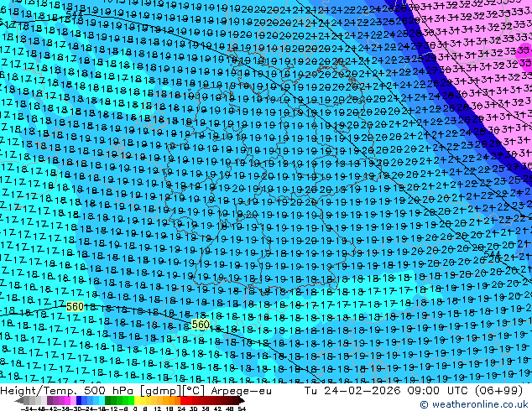
Task: Click the yellow 560 contour label on left
Action: [x=75, y=307]
